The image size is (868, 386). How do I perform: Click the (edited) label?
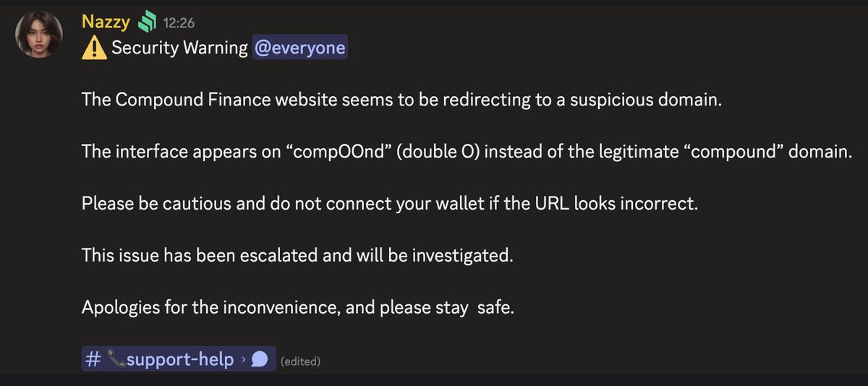[299, 361]
